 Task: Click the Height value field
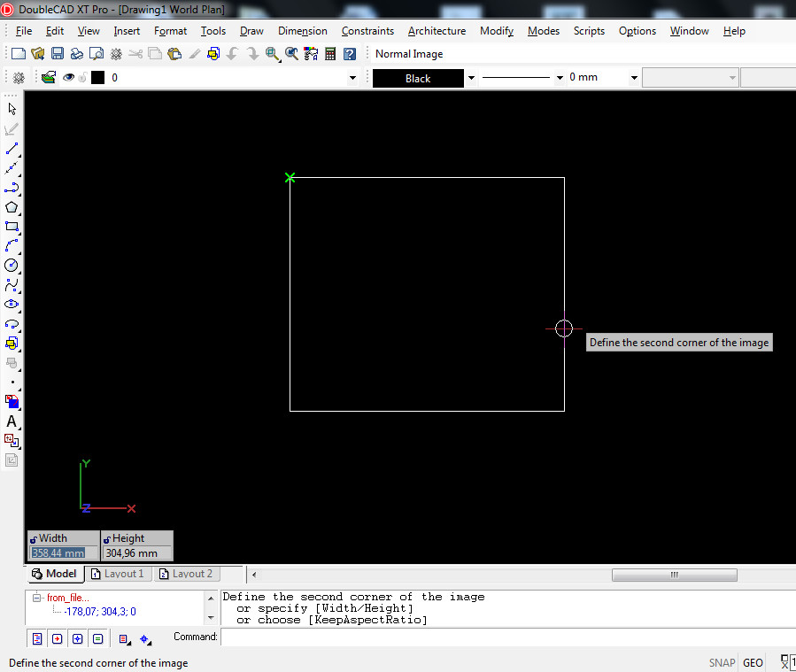(x=136, y=553)
